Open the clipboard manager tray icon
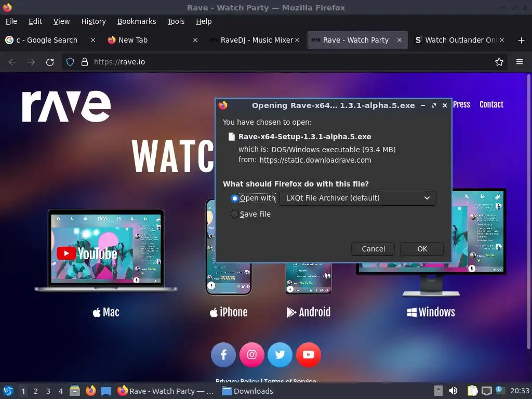Image resolution: width=532 pixels, height=399 pixels. (x=472, y=391)
